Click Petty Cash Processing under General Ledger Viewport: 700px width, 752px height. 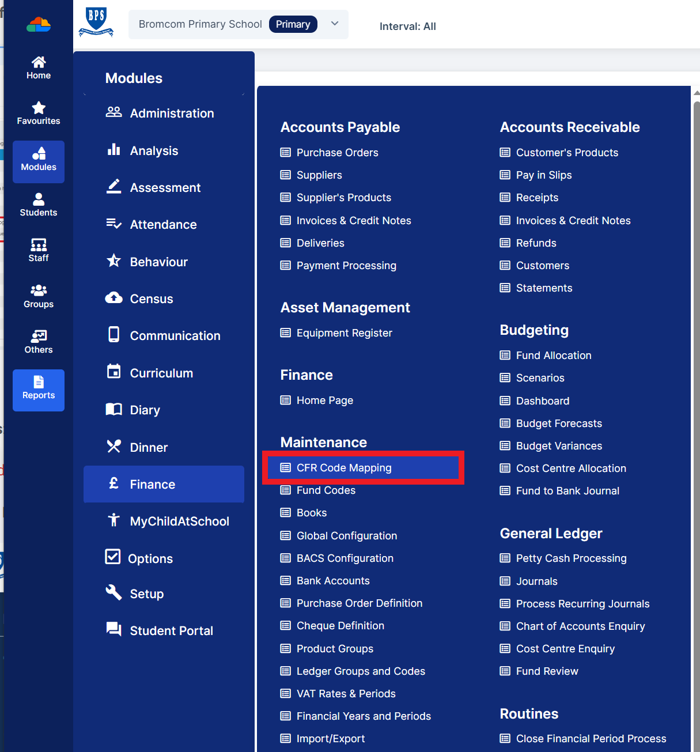pos(571,558)
